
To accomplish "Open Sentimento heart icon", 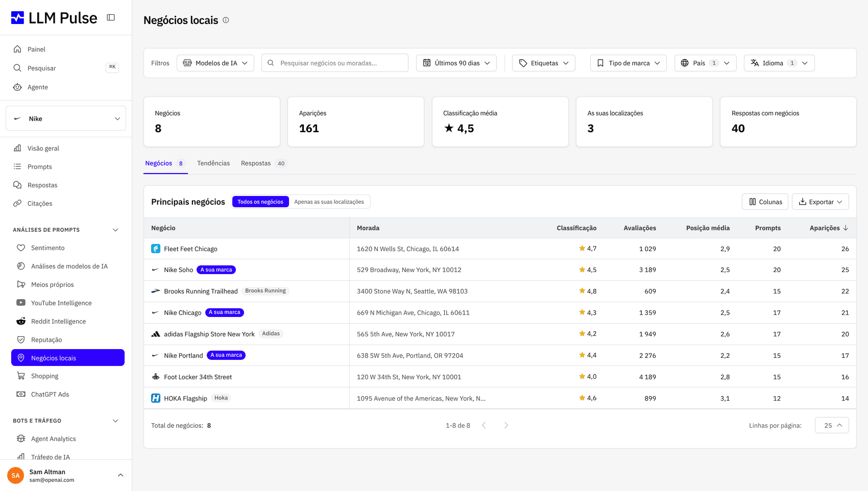I will (x=21, y=248).
